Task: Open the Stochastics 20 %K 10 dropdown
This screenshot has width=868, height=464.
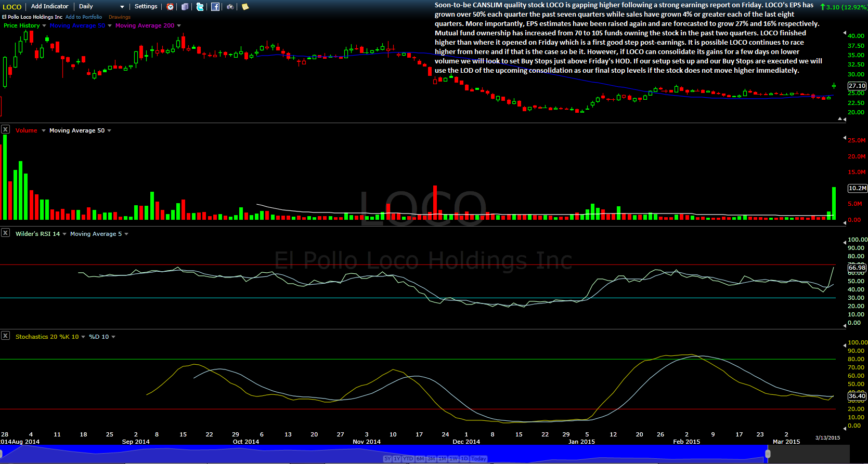Action: [83, 337]
